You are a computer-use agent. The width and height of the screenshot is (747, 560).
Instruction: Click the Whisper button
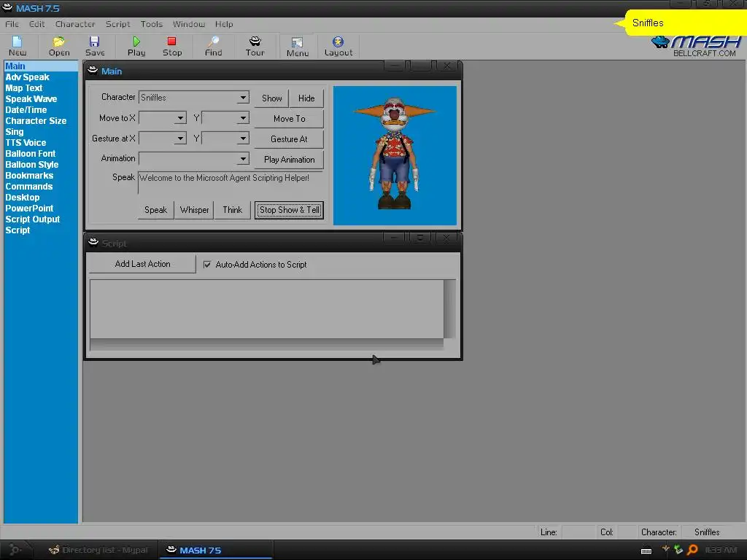click(x=194, y=210)
